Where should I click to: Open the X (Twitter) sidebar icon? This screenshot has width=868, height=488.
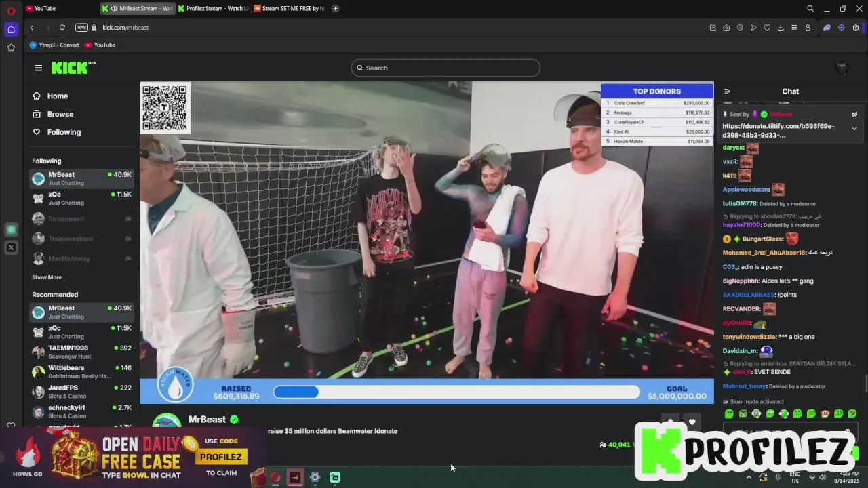coord(11,248)
